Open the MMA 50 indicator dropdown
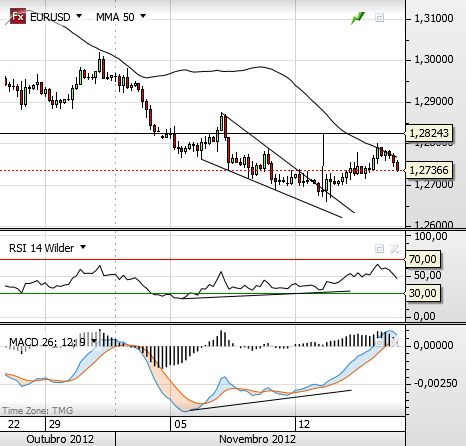466x446 pixels. point(143,16)
